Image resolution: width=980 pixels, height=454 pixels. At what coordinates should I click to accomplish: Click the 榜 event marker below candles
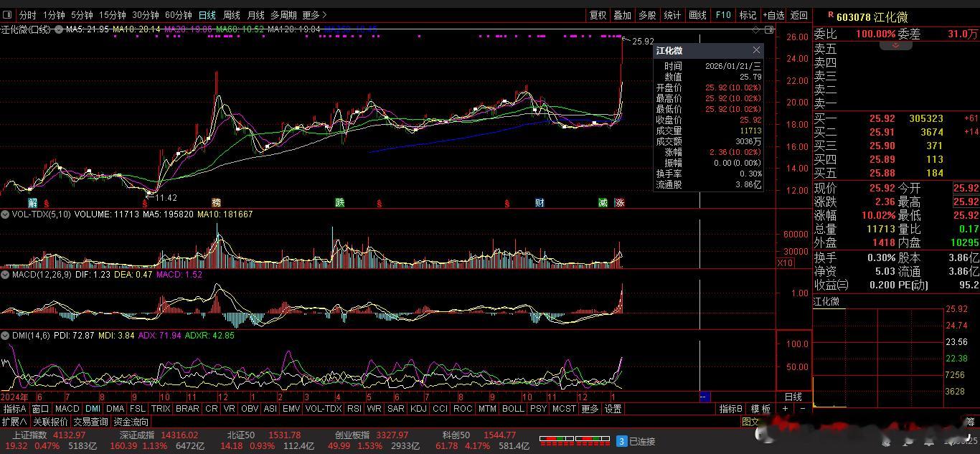click(216, 203)
